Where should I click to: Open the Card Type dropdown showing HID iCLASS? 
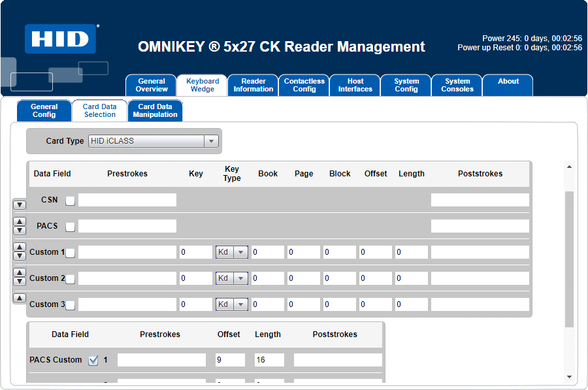[211, 140]
